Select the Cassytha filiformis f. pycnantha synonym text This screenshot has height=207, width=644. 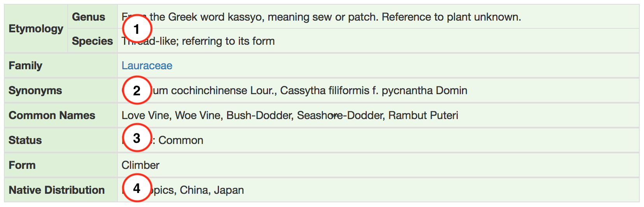(x=373, y=90)
